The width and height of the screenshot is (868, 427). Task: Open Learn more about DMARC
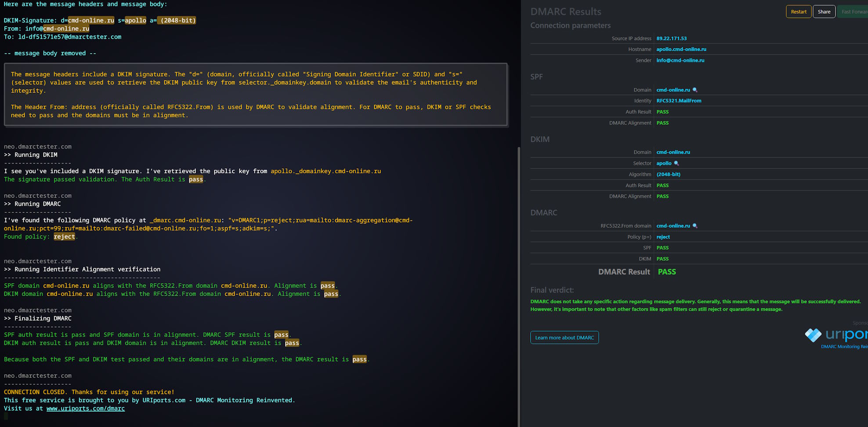point(564,338)
